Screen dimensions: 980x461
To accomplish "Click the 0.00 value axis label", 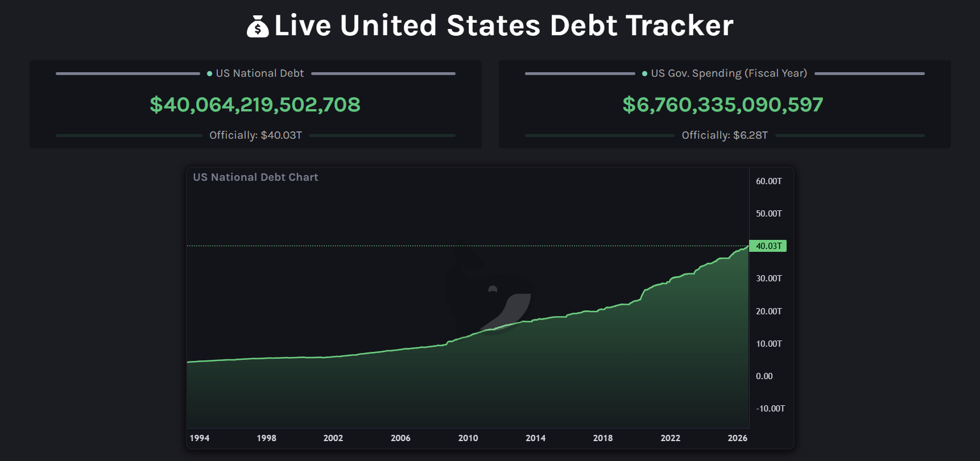I will coord(764,376).
